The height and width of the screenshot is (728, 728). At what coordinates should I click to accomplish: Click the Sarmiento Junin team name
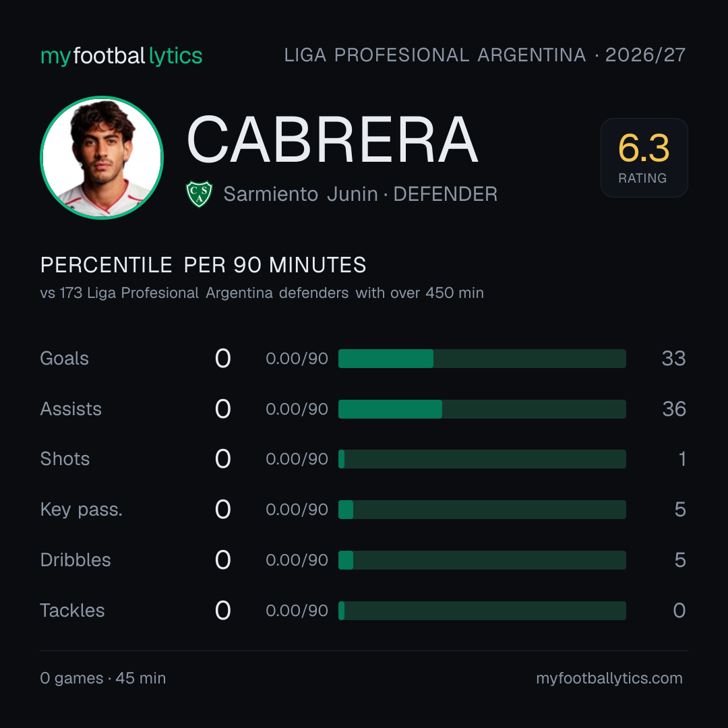click(x=301, y=194)
